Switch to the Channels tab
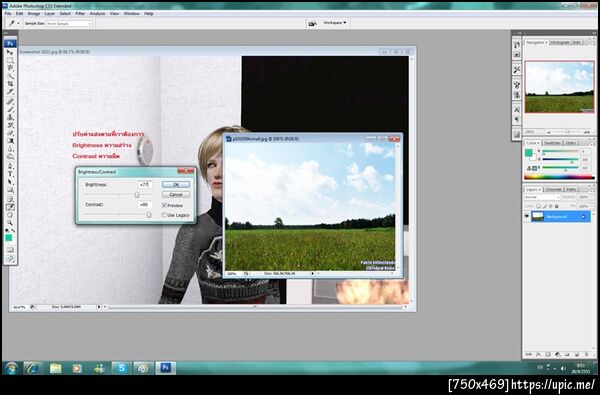The width and height of the screenshot is (600, 395). pyautogui.click(x=553, y=189)
